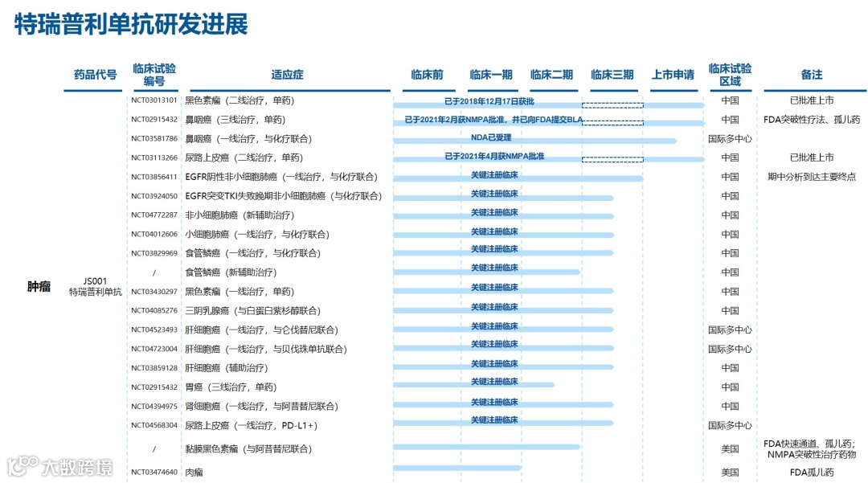Image resolution: width=868 pixels, height=483 pixels.
Task: Select 已批准上市 in NCT03113266 row
Action: (812, 158)
